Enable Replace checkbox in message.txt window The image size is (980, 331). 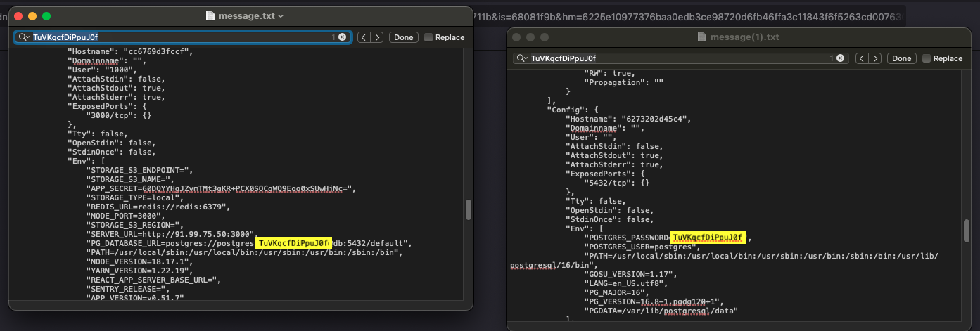(x=428, y=37)
